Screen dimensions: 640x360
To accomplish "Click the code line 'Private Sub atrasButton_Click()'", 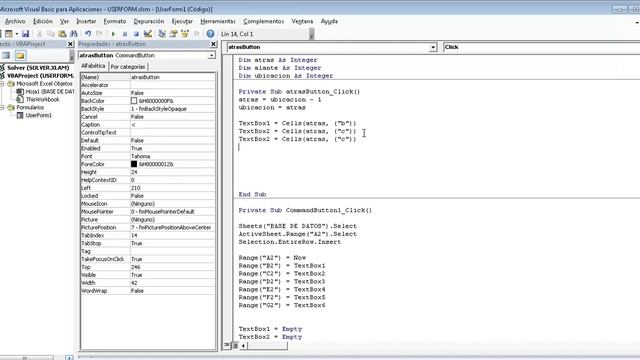I will pos(299,92).
